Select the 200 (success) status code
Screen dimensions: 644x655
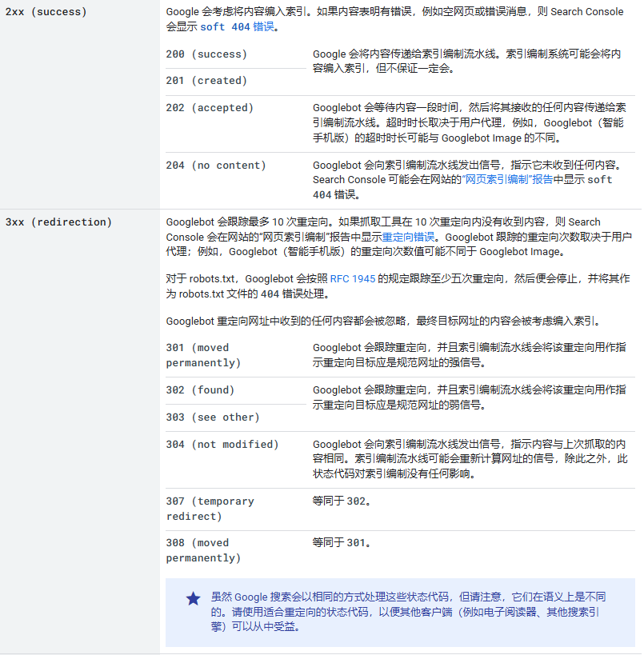click(206, 54)
